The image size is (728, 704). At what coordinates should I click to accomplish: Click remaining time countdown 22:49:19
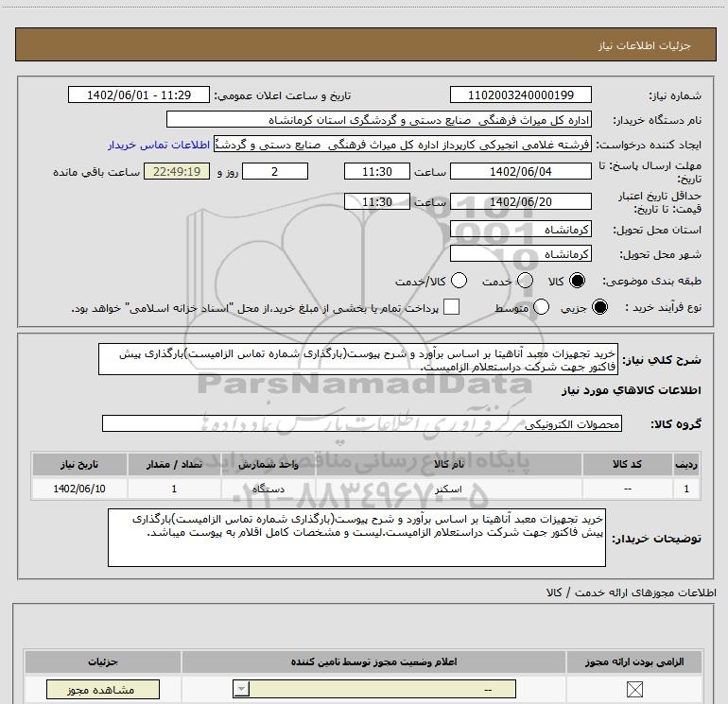coord(177,171)
